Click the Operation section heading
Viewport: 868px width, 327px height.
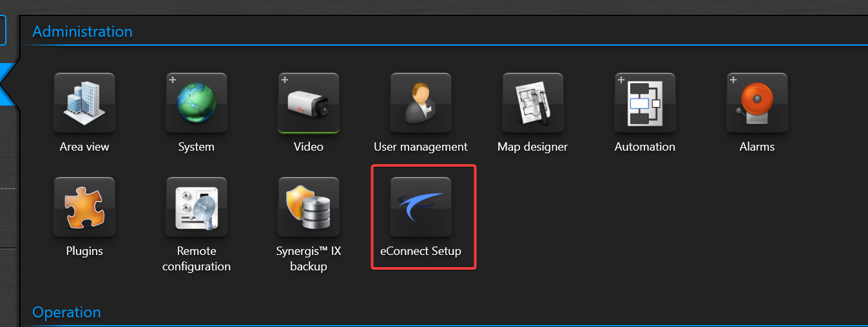point(66,312)
